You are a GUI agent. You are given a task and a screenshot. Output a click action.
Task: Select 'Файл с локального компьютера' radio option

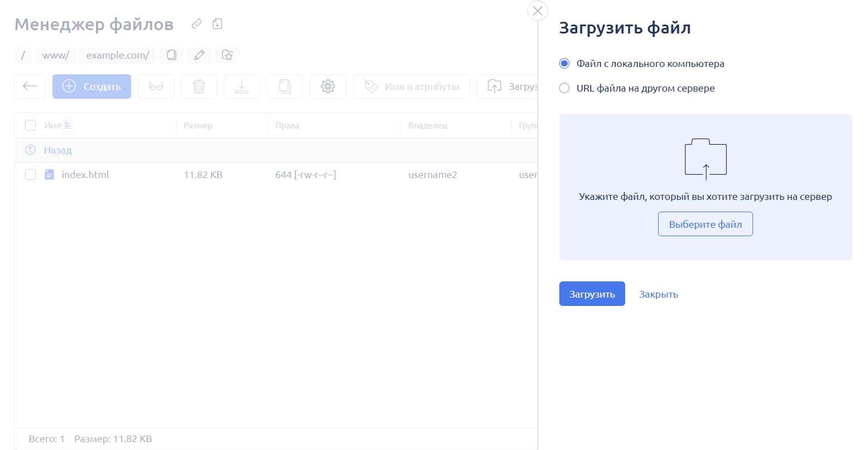click(564, 64)
